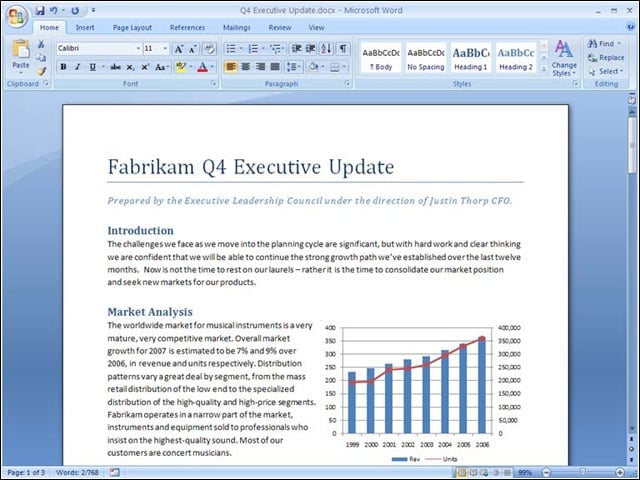Screen dimensions: 640x480
Task: Click the Redo/Repeat icon
Action: 75,11
